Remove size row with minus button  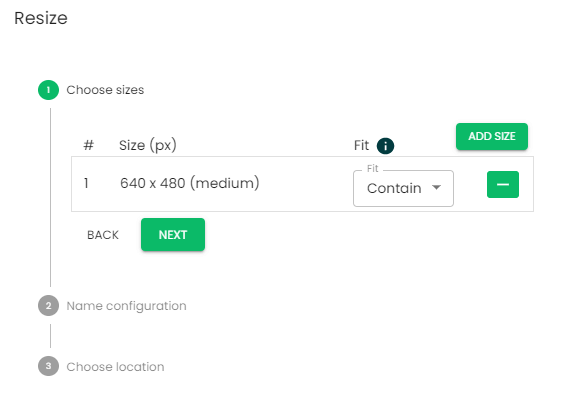click(503, 185)
